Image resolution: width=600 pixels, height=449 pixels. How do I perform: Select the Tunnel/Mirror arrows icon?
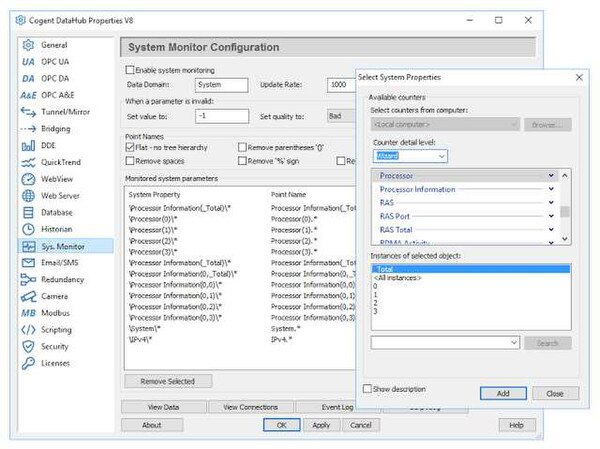click(28, 112)
